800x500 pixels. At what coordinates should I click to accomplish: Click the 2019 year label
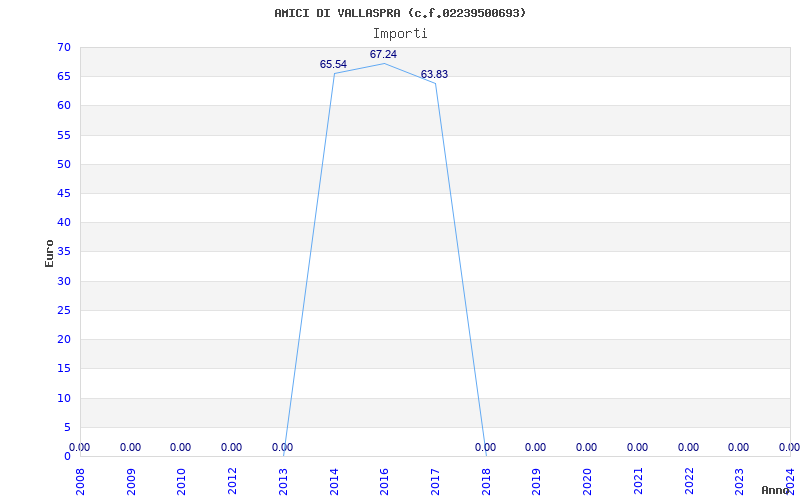tap(536, 481)
